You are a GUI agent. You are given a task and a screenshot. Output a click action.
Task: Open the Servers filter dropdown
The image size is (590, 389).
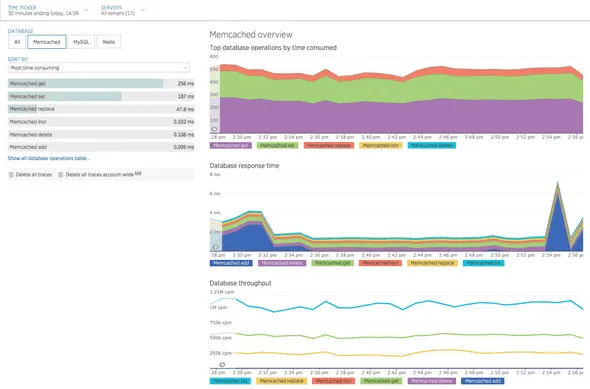coord(123,10)
